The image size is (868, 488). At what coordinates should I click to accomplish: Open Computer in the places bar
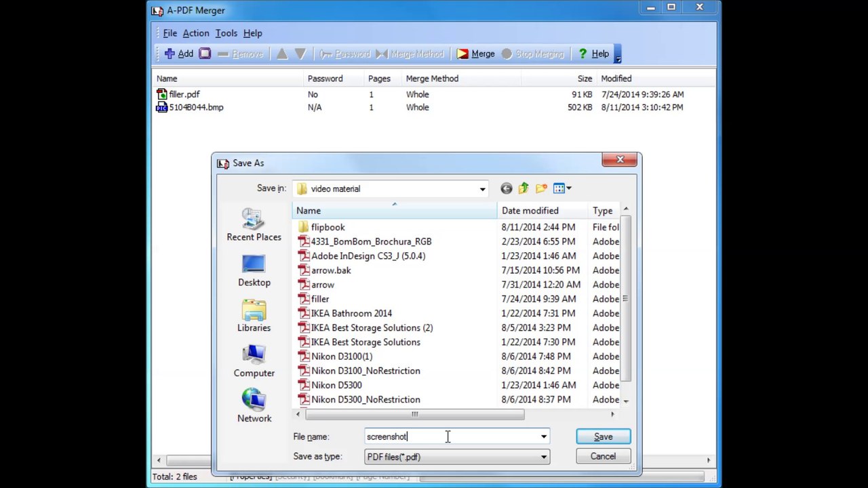pos(254,361)
